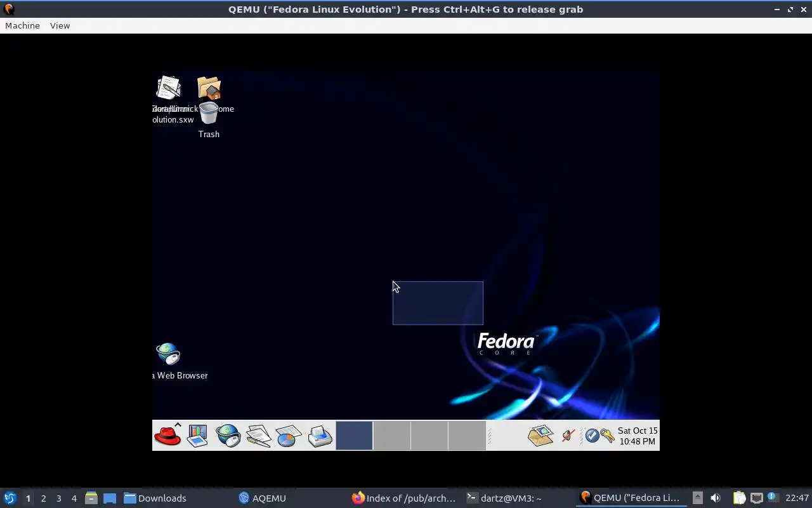812x508 pixels.
Task: Open the clipboard tray icon in host taskbar
Action: pos(739,498)
